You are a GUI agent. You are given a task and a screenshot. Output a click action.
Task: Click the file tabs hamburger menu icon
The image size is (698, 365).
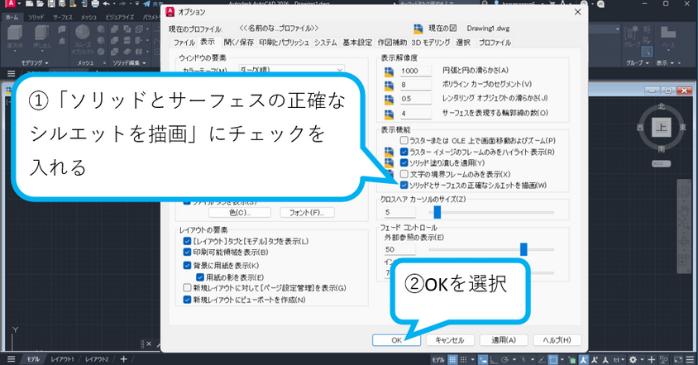click(11, 73)
